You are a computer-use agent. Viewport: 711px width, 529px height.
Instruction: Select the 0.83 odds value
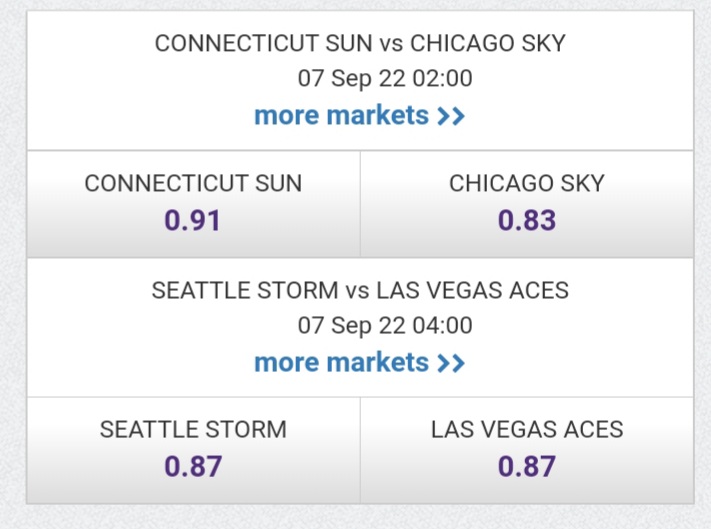527,220
